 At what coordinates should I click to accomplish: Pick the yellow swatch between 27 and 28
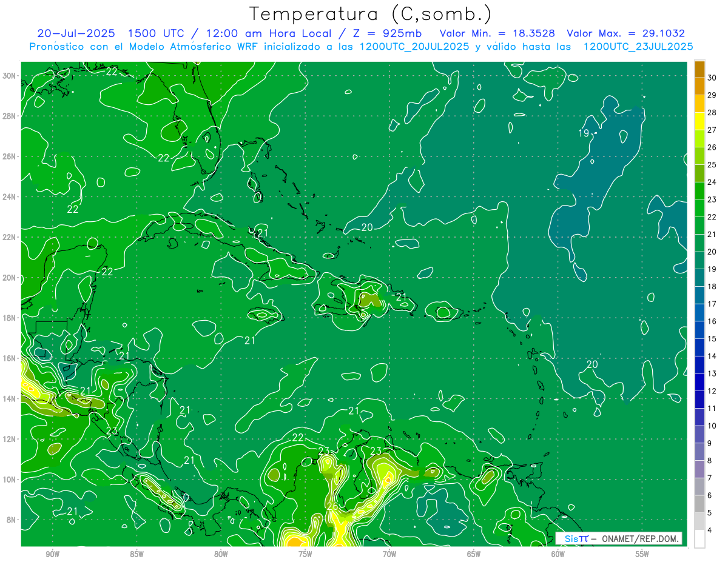[699, 121]
